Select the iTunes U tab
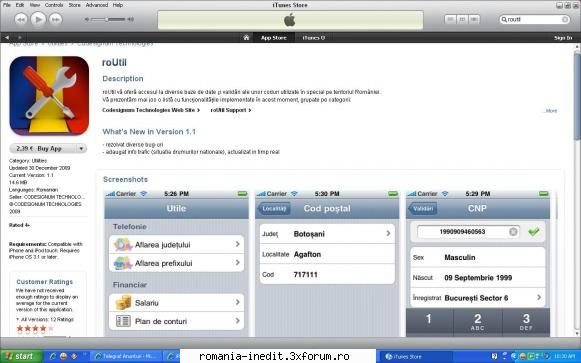The height and width of the screenshot is (363, 581). coord(313,37)
